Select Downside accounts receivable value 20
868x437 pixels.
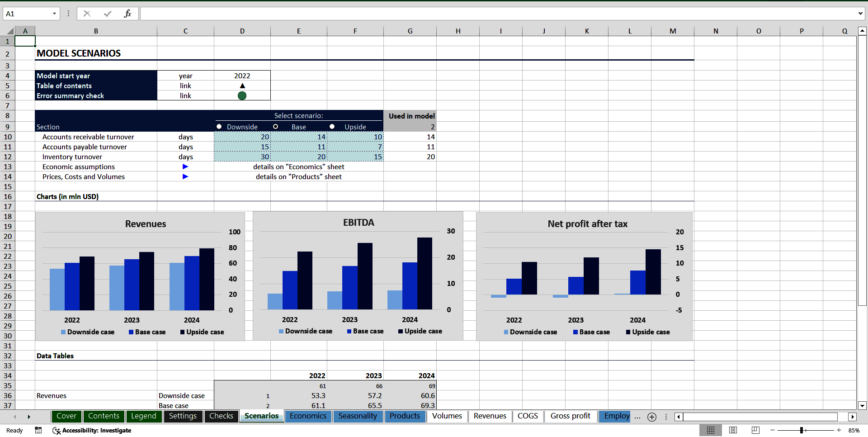click(x=242, y=137)
